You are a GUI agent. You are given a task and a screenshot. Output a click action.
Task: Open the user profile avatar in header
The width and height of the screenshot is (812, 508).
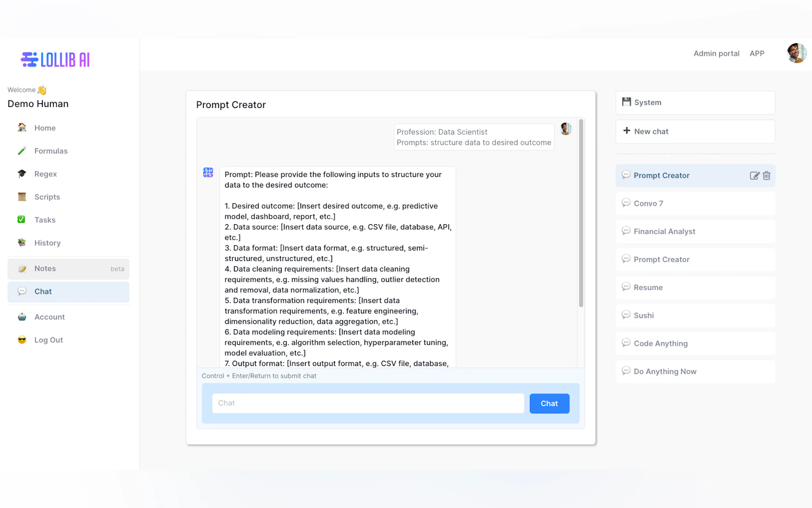(796, 53)
